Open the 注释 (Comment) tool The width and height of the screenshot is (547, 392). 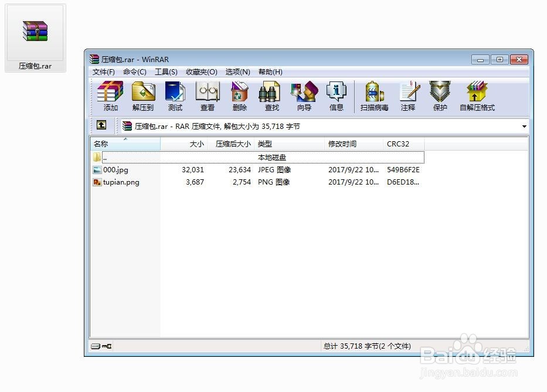[x=408, y=96]
